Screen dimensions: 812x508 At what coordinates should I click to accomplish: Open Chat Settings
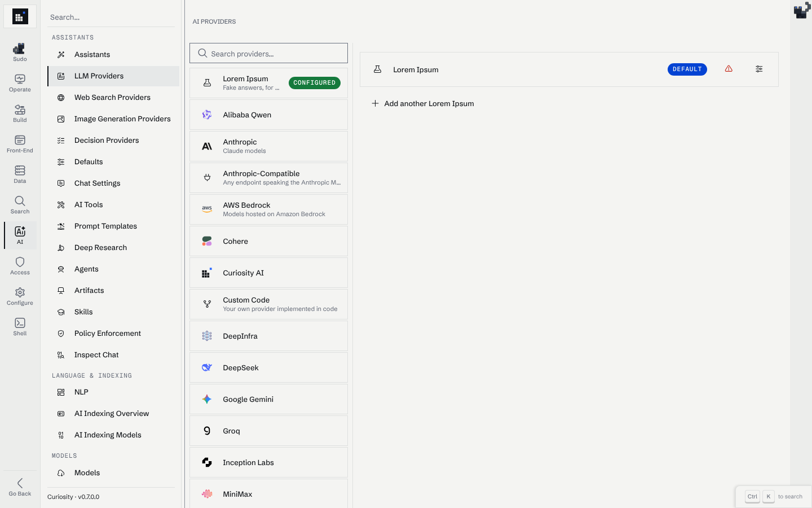[113, 183]
